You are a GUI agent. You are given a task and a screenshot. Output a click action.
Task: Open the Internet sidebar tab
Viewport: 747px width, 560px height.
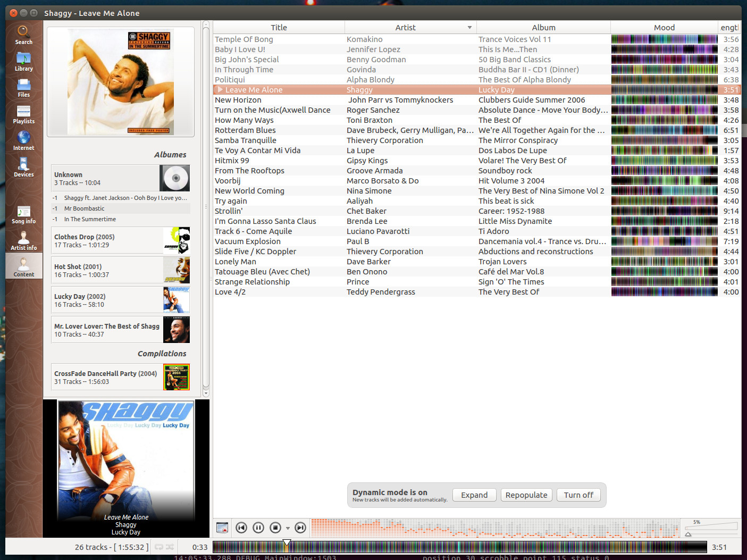[23, 141]
